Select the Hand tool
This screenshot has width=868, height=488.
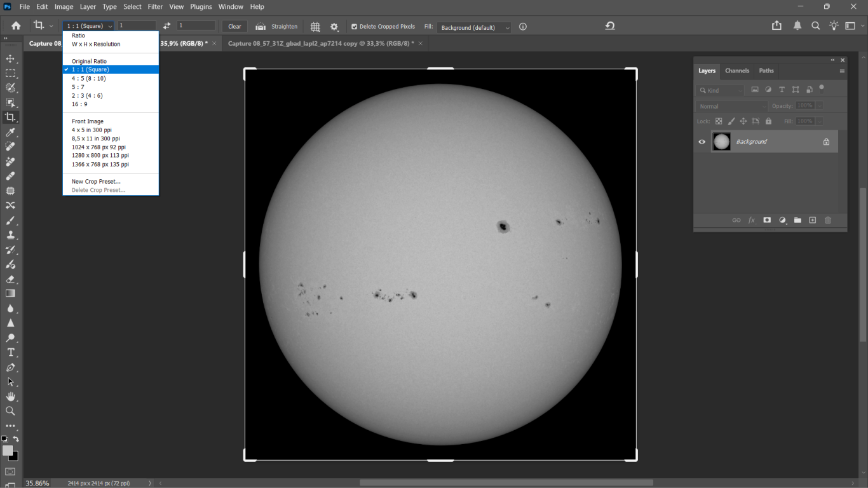tap(10, 396)
